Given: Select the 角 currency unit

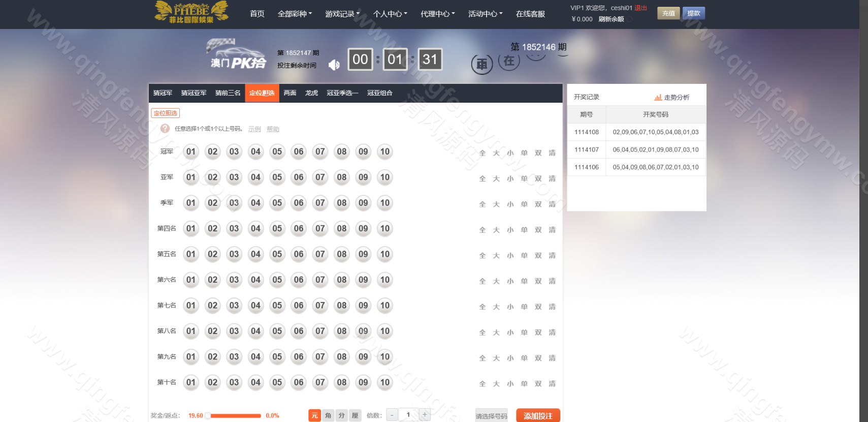Looking at the screenshot, I should 328,415.
